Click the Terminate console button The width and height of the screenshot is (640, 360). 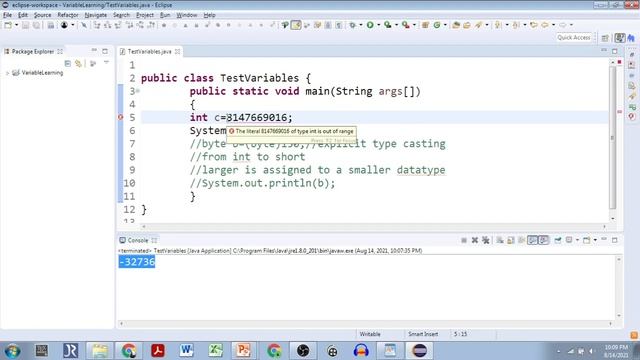pyautogui.click(x=464, y=240)
